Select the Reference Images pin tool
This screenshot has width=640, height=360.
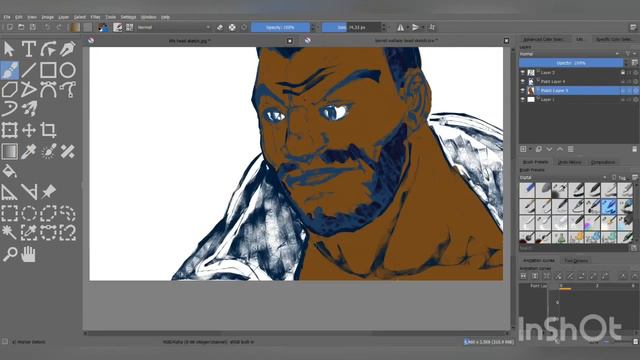coord(48,192)
